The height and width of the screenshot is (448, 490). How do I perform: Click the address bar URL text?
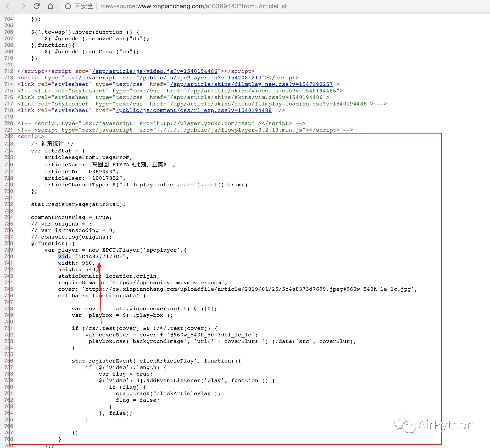(194, 6)
